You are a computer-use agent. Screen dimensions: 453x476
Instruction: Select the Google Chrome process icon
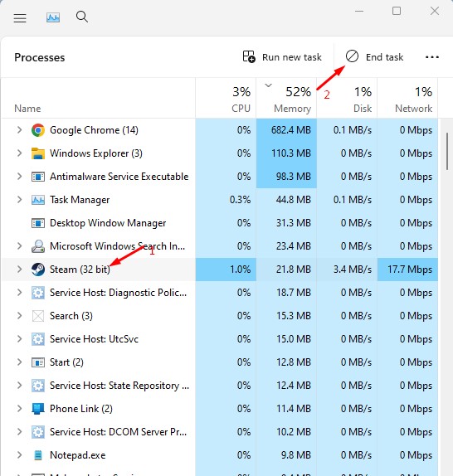(38, 130)
